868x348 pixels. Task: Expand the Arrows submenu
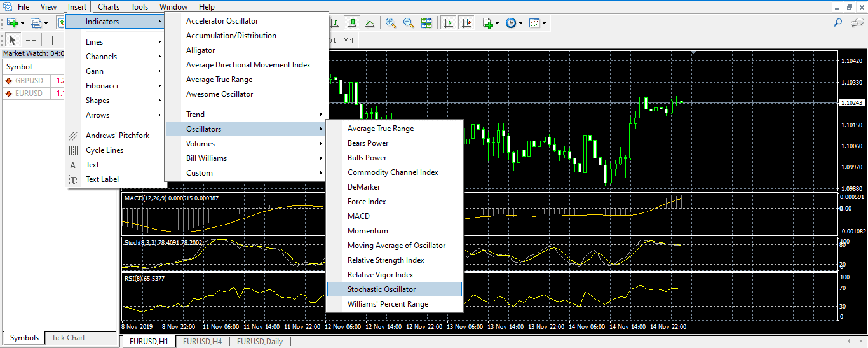[116, 115]
